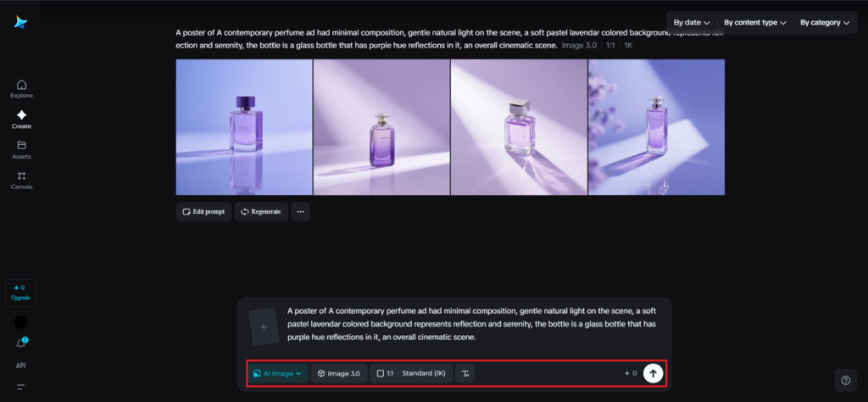Click the app logo at top left

(21, 23)
